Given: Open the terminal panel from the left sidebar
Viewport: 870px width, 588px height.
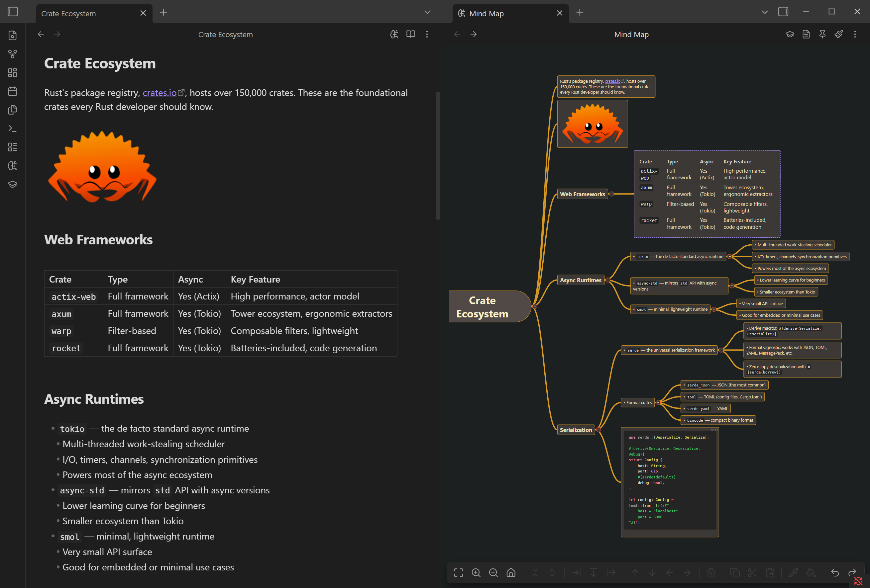Looking at the screenshot, I should (x=12, y=128).
